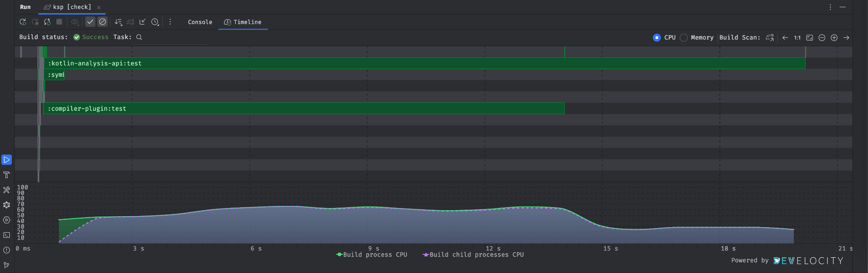
Task: Zoom in the timeline with plus icon
Action: 834,38
